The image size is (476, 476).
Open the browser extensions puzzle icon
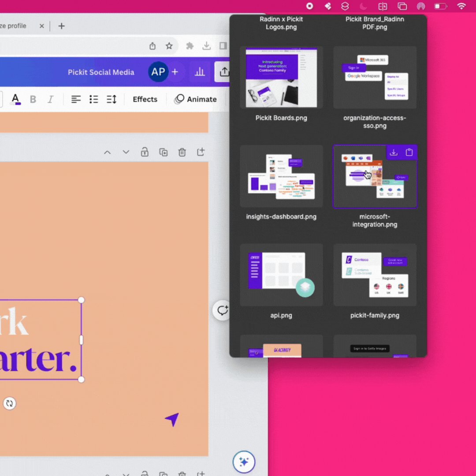190,46
